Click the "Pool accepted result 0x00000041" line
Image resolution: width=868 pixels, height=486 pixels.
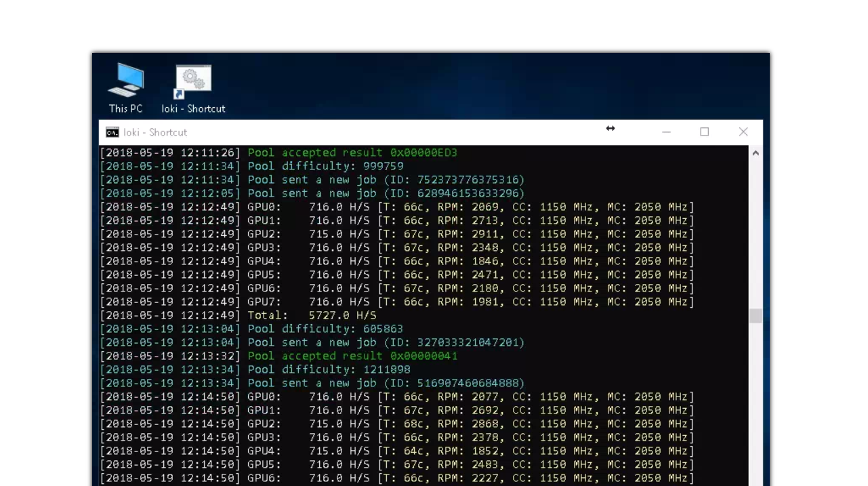coord(278,356)
